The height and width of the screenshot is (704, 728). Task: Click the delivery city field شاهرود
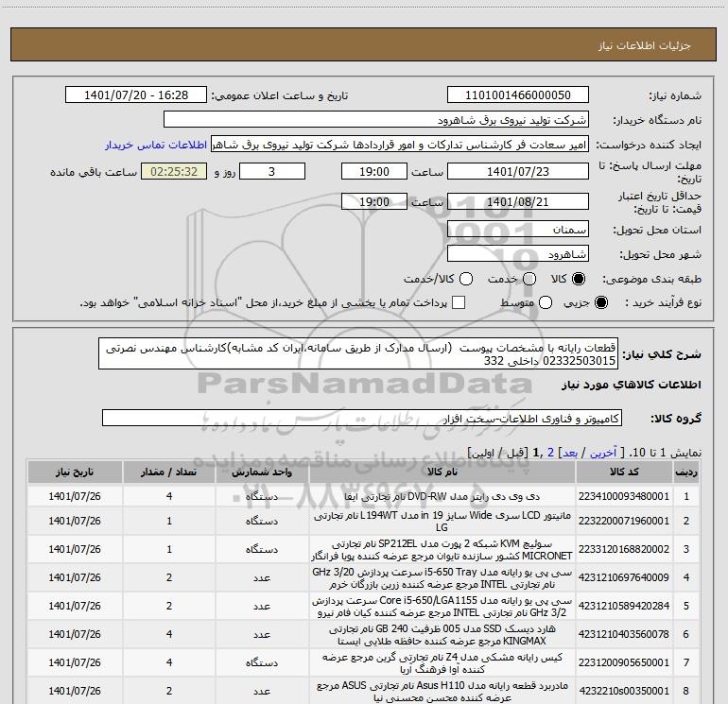click(x=518, y=254)
